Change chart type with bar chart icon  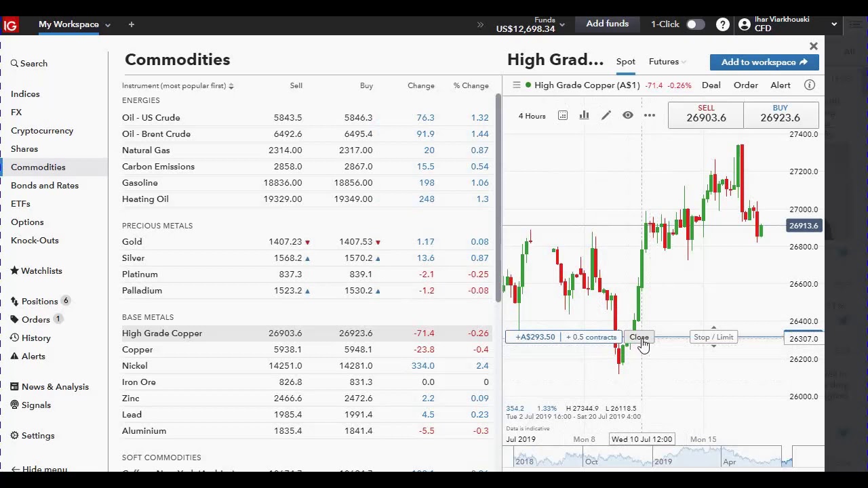pyautogui.click(x=584, y=116)
